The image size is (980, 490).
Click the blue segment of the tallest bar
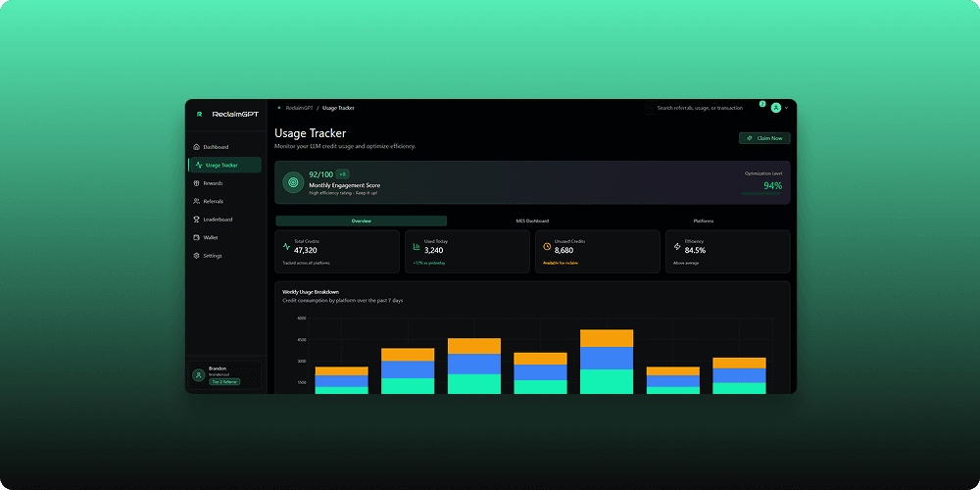click(607, 358)
